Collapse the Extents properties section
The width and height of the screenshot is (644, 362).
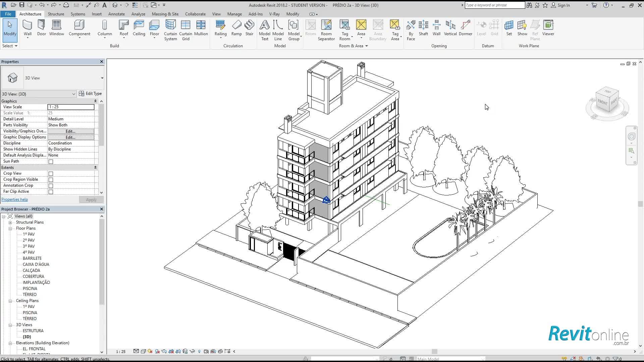[x=95, y=167]
